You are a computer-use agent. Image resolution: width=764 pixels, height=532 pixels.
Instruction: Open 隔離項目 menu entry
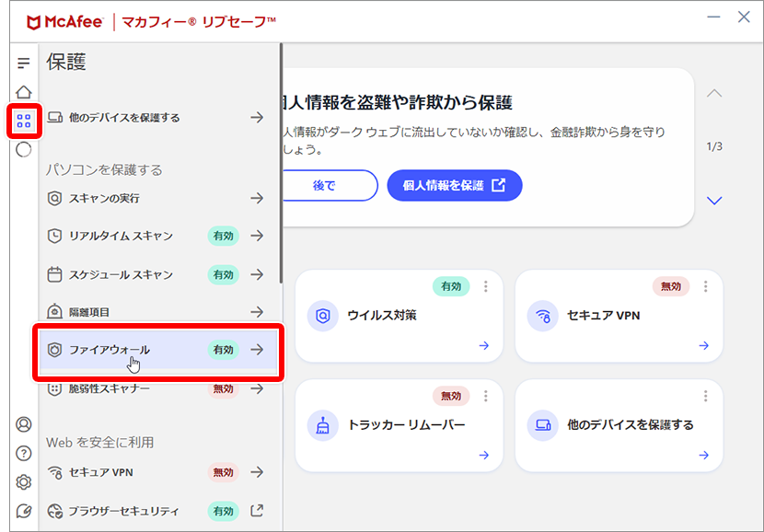(156, 312)
